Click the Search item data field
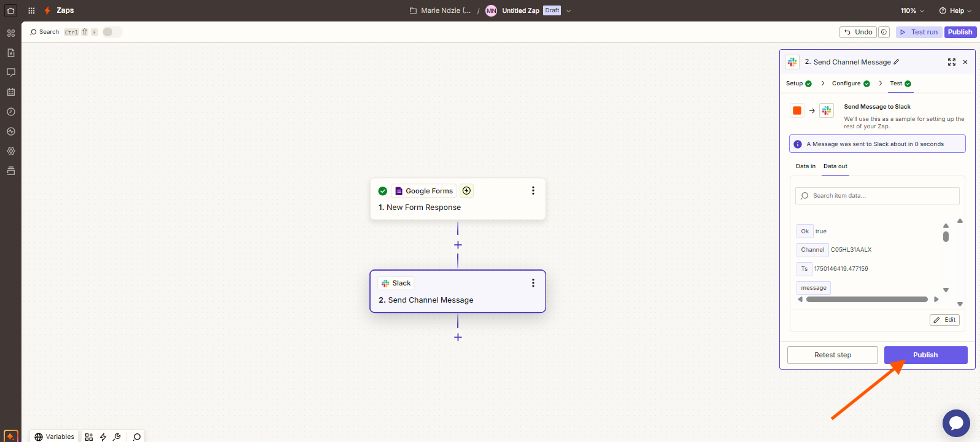The height and width of the screenshot is (442, 980). [x=877, y=196]
